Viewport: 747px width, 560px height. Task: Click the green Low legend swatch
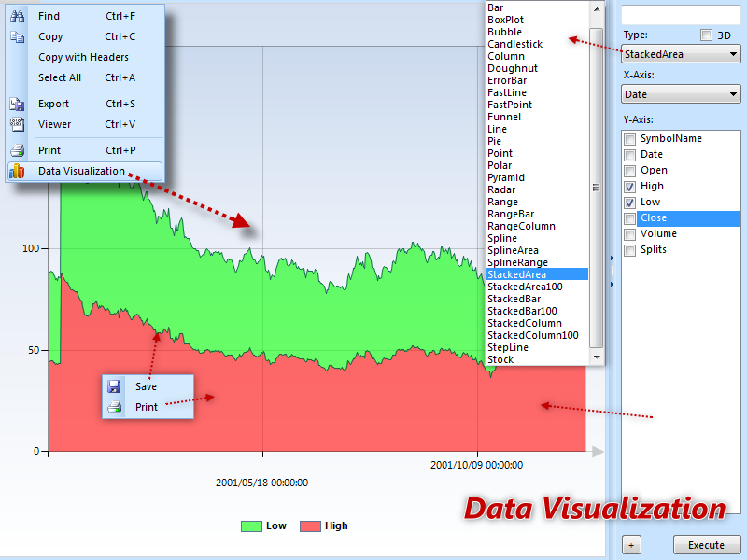coord(251,526)
